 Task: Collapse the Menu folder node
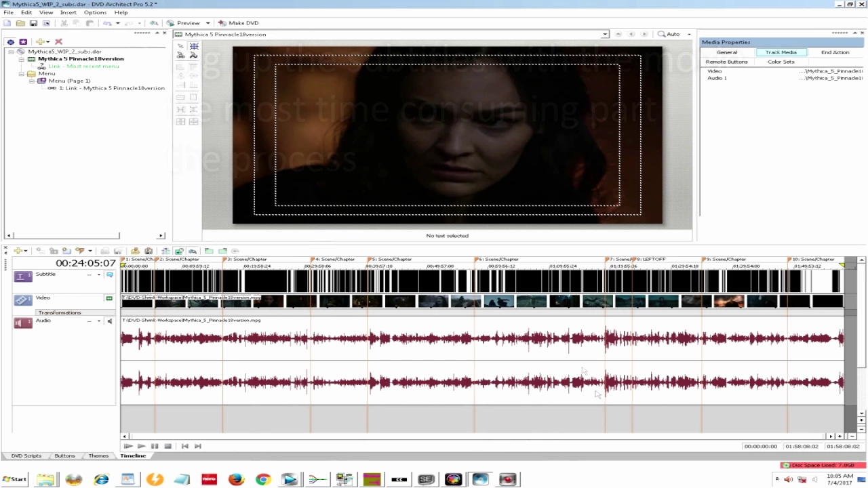(x=21, y=73)
